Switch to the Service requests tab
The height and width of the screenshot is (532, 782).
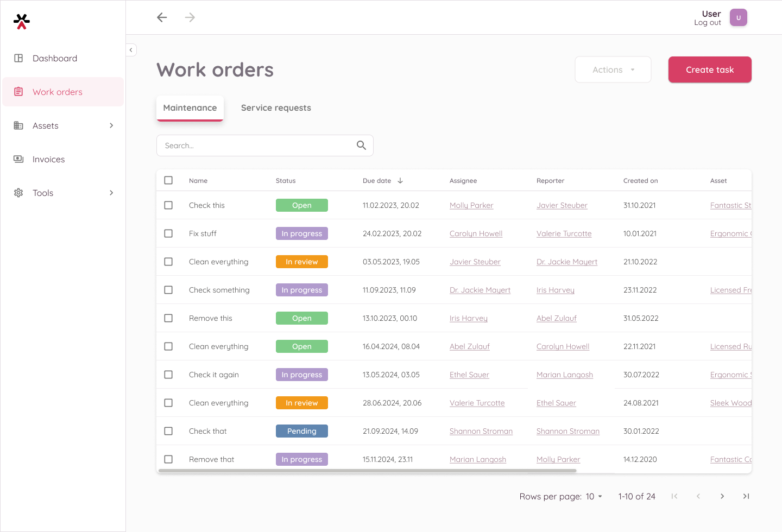point(276,107)
